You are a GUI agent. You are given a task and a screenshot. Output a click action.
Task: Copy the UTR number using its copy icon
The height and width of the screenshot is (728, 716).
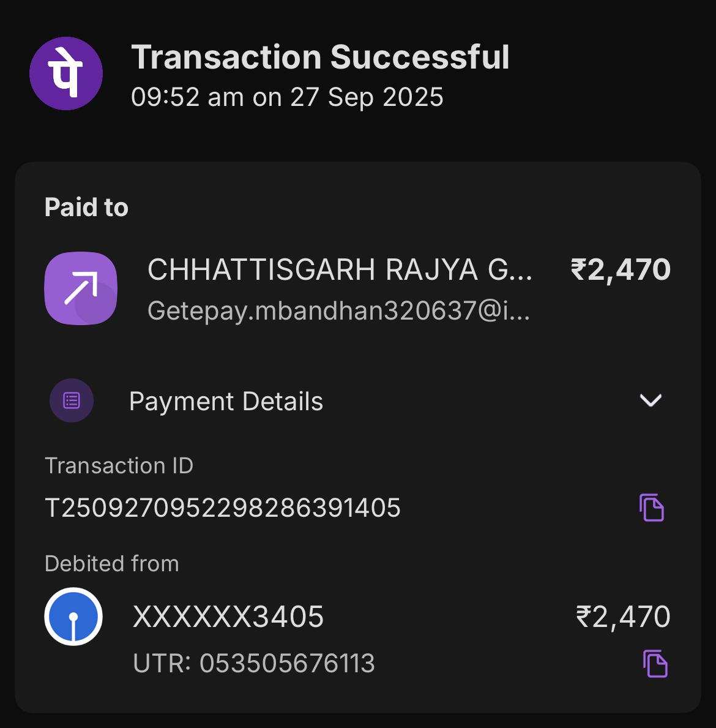(655, 664)
